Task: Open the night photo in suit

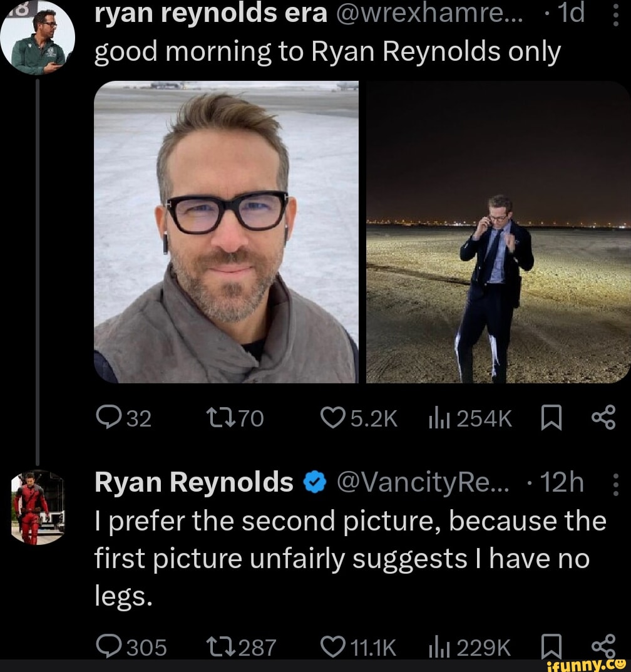Action: [x=498, y=232]
